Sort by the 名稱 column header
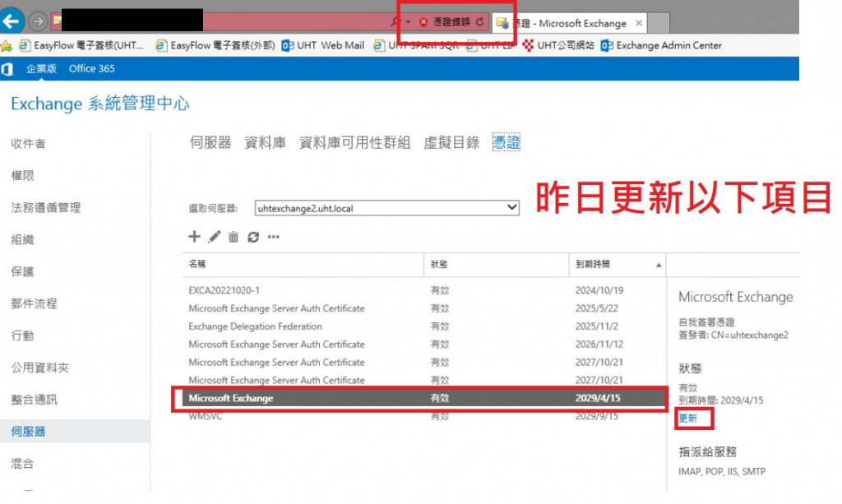Image resolution: width=842 pixels, height=504 pixels. click(x=303, y=264)
